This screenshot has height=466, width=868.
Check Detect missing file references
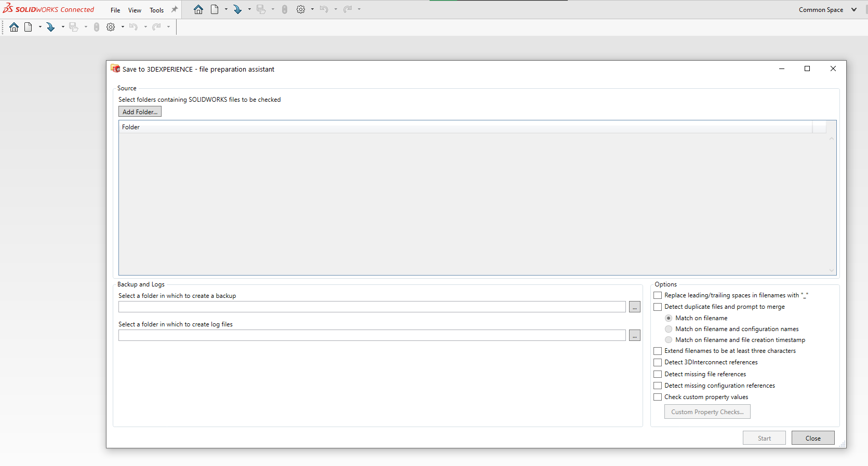tap(658, 374)
